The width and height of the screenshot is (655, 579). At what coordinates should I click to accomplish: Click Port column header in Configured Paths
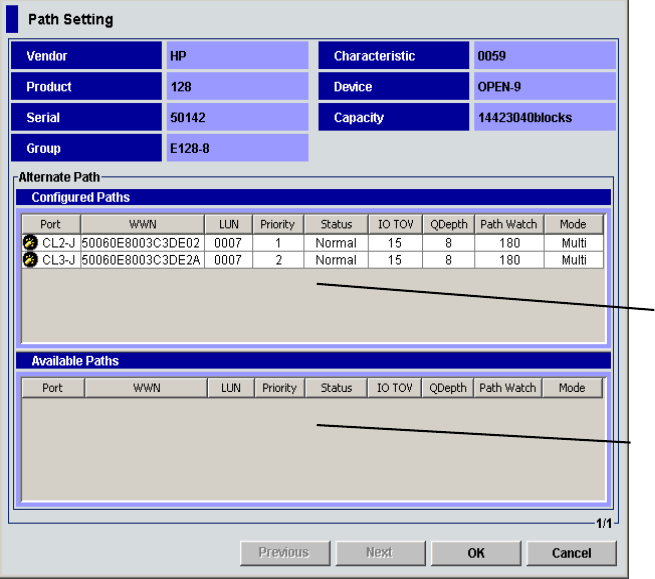click(x=51, y=224)
